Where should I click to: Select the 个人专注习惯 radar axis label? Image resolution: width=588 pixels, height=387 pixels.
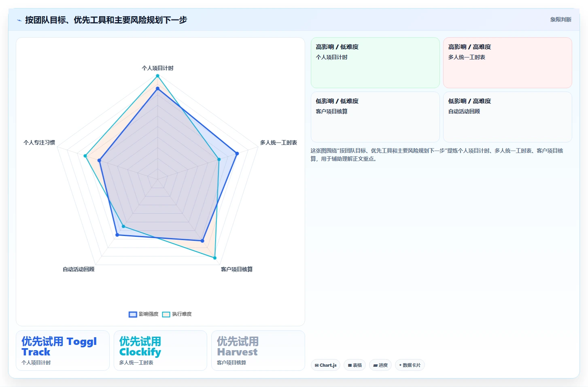(x=39, y=142)
